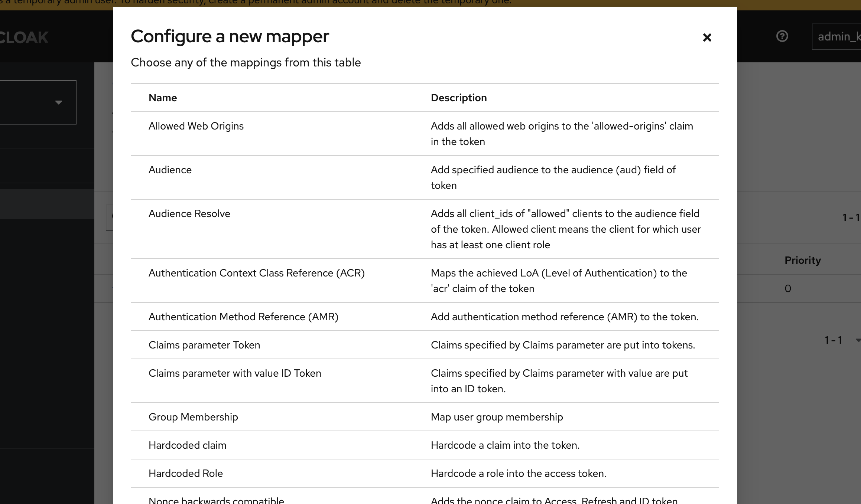Click the Description column header

458,98
